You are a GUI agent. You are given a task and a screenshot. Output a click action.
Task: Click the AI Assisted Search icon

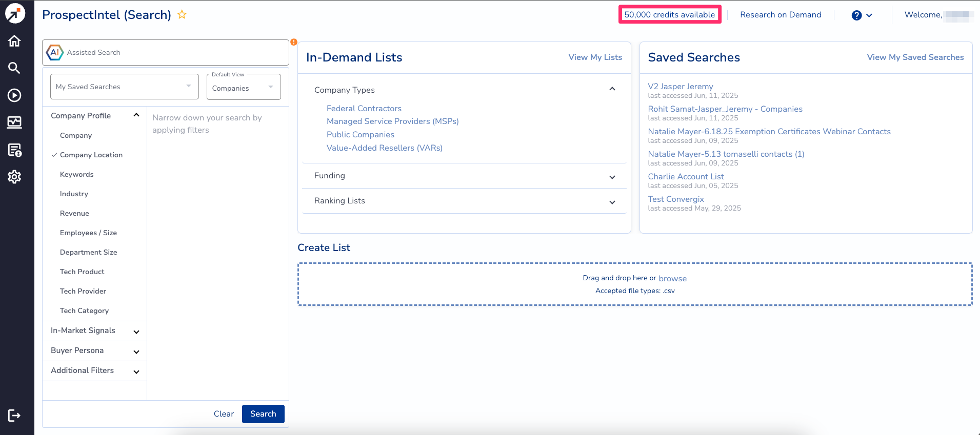point(55,52)
